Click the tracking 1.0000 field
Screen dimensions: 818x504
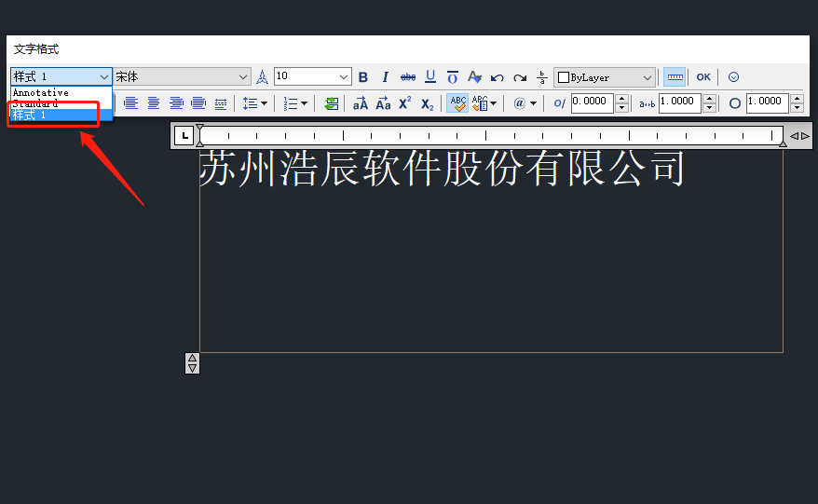coord(680,103)
